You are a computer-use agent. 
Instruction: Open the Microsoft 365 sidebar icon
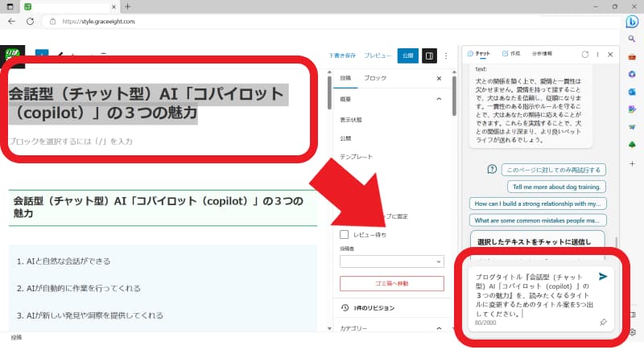[632, 74]
